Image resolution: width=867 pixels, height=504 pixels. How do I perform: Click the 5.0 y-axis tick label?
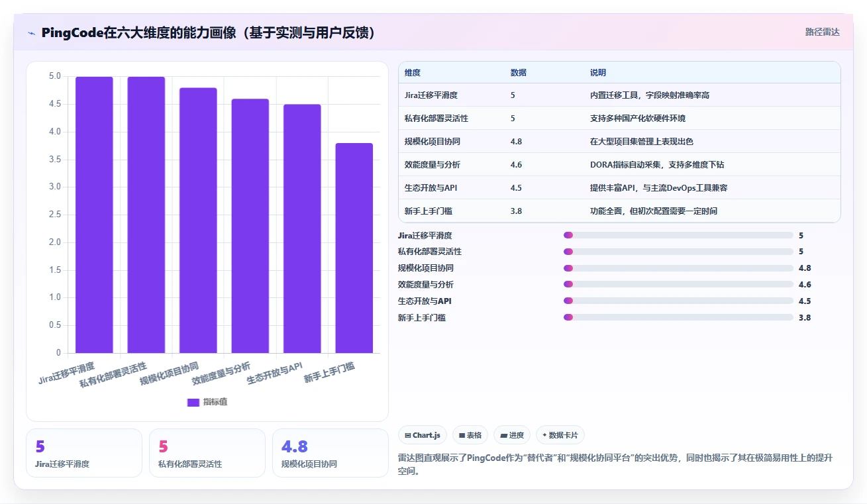click(54, 76)
